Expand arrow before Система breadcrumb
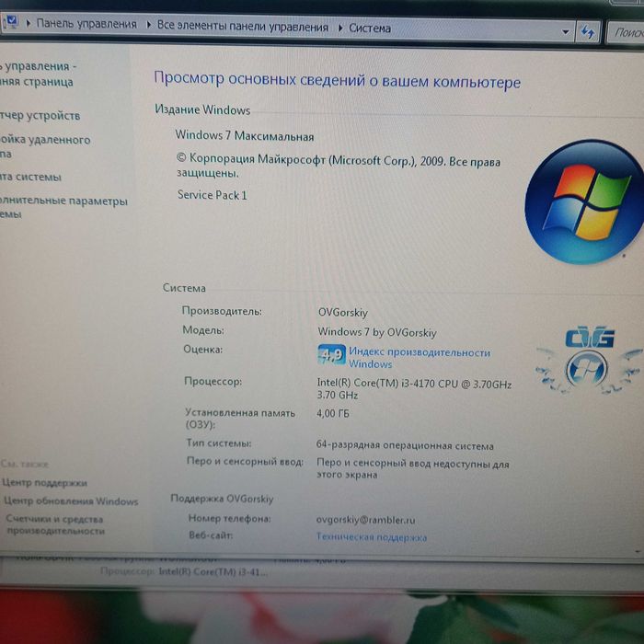This screenshot has height=644, width=644. coord(340,28)
